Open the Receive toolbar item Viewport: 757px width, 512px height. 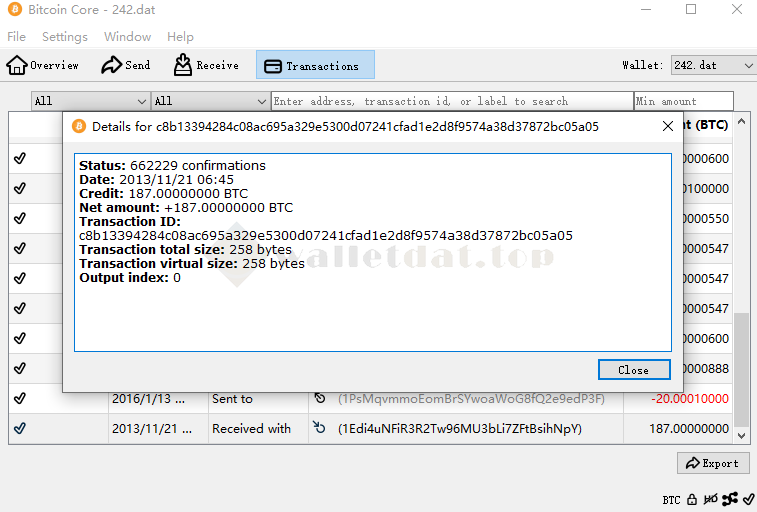(x=206, y=66)
